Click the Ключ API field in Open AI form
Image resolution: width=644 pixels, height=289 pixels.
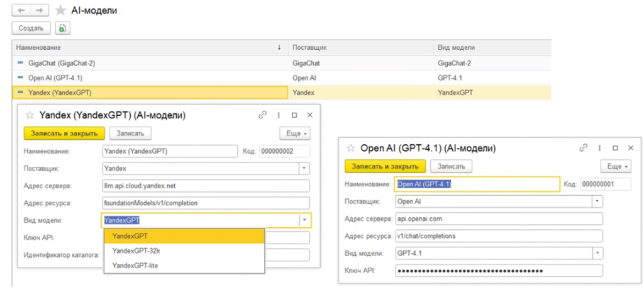coord(499,271)
